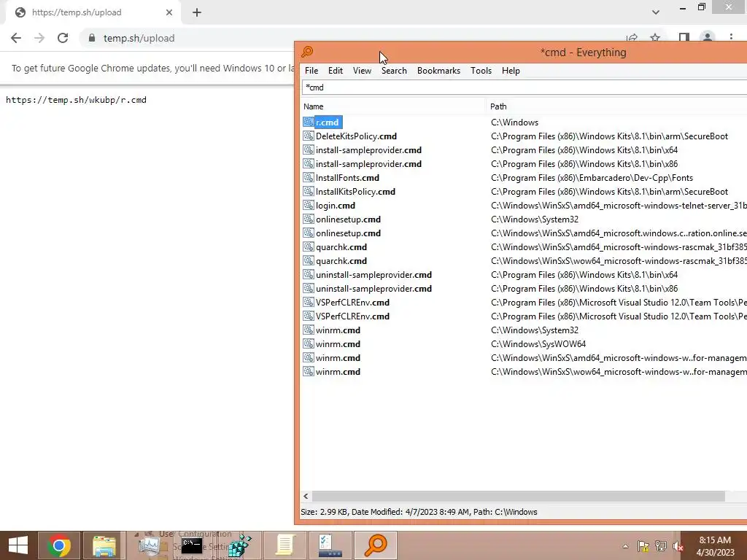The height and width of the screenshot is (560, 747).
Task: Click the https://temp.sh/wkubp/r.cmd text
Action: [76, 100]
